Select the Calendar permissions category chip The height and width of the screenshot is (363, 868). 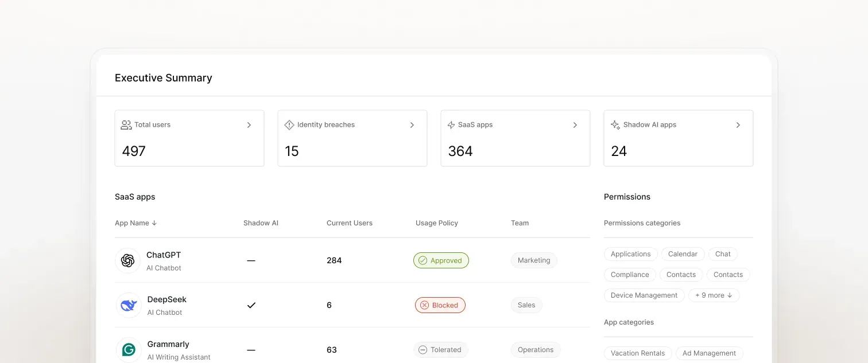(x=683, y=254)
